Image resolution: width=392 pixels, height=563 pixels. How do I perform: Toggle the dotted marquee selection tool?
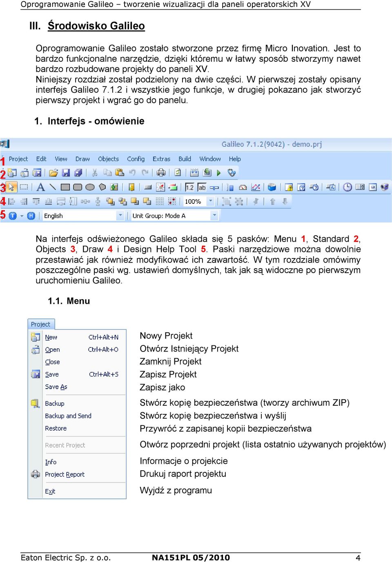[24, 187]
